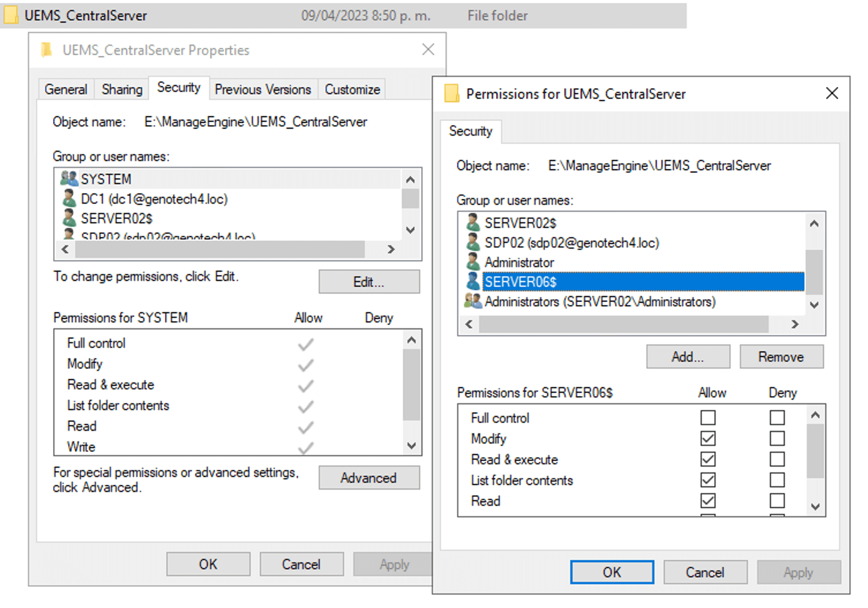Click the Edit... button

tap(369, 282)
